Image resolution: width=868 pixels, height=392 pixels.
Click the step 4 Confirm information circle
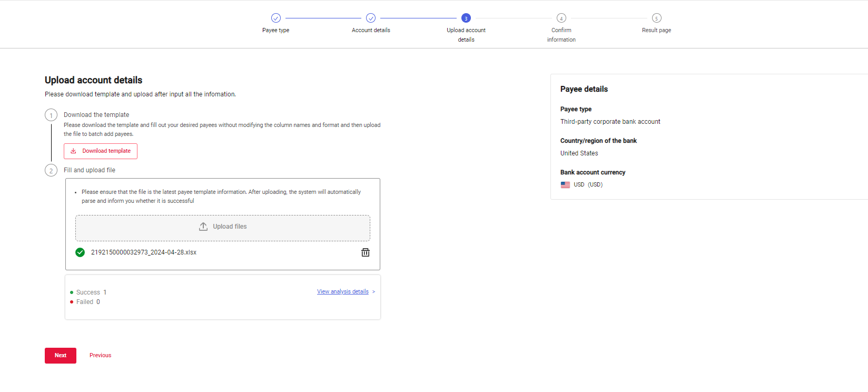click(x=561, y=18)
